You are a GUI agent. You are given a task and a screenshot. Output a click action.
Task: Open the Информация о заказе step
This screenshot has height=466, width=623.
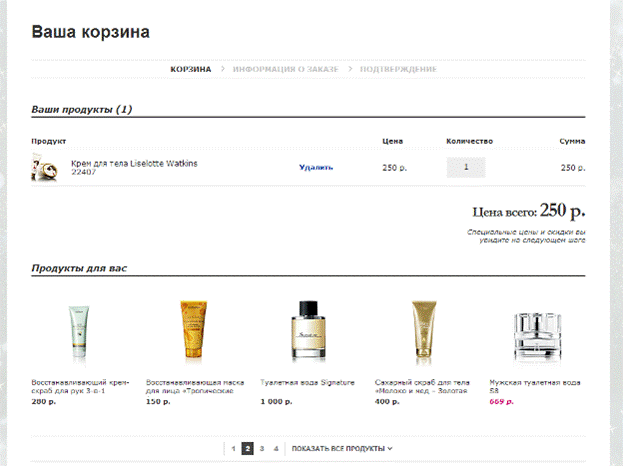coord(286,69)
